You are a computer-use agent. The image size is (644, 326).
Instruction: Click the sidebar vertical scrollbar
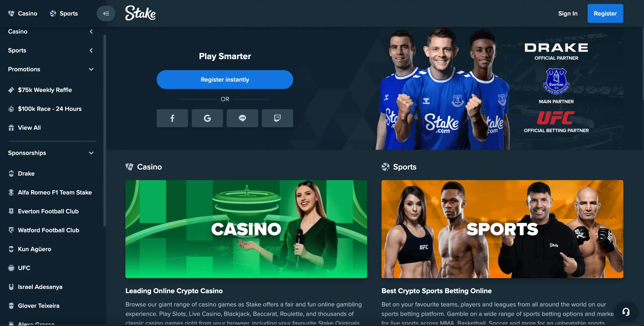pos(104,130)
